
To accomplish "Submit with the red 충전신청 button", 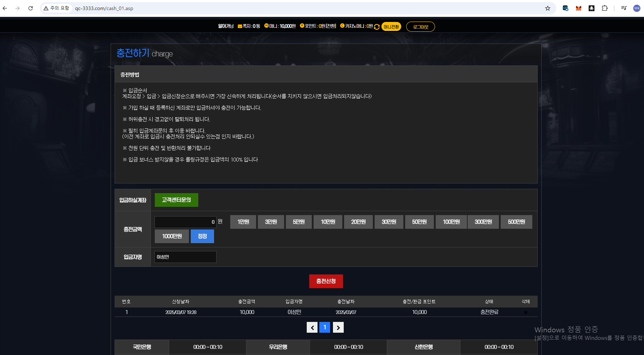I will [x=326, y=281].
